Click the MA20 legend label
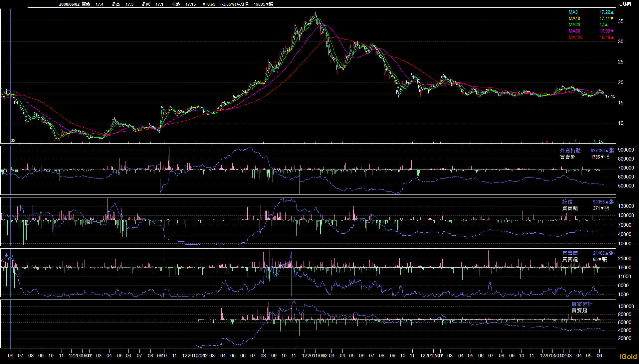 (574, 25)
